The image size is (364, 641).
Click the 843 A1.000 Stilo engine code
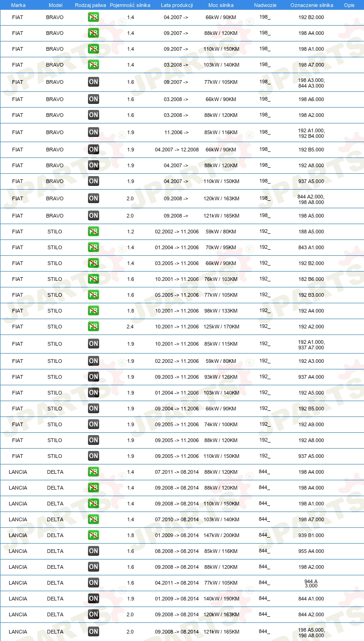[311, 247]
